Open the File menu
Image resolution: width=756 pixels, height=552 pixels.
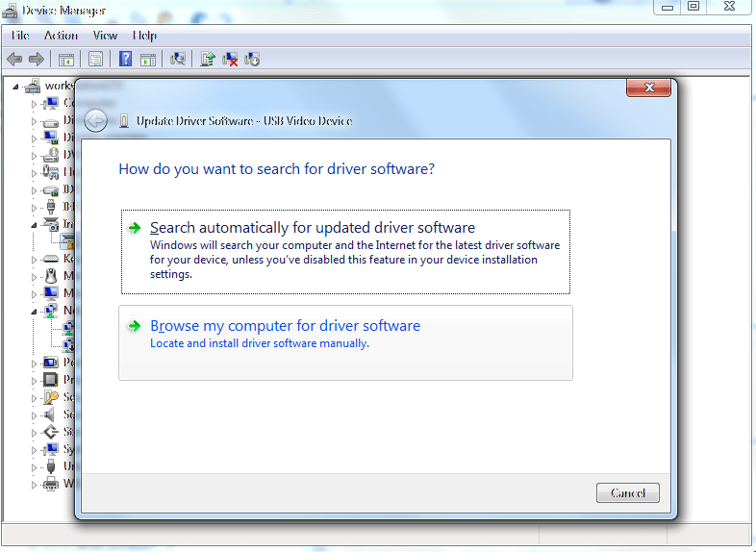(20, 36)
